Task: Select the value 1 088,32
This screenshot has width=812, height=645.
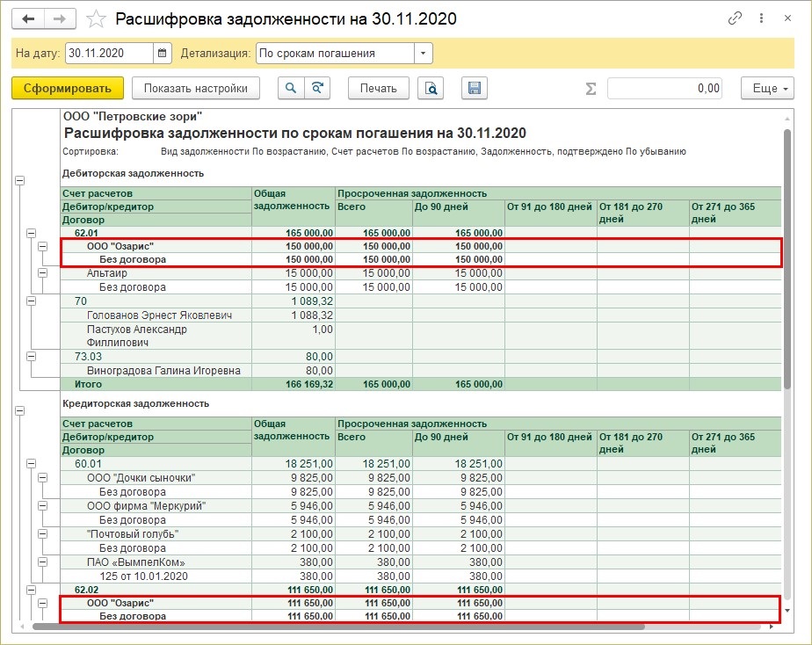Action: click(294, 315)
